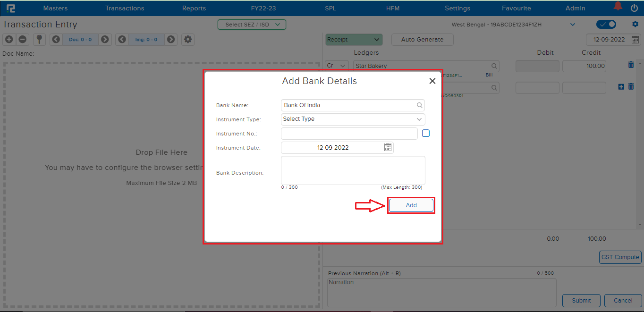Click the remove document minus icon
Viewport: 644px width, 312px height.
click(22, 39)
